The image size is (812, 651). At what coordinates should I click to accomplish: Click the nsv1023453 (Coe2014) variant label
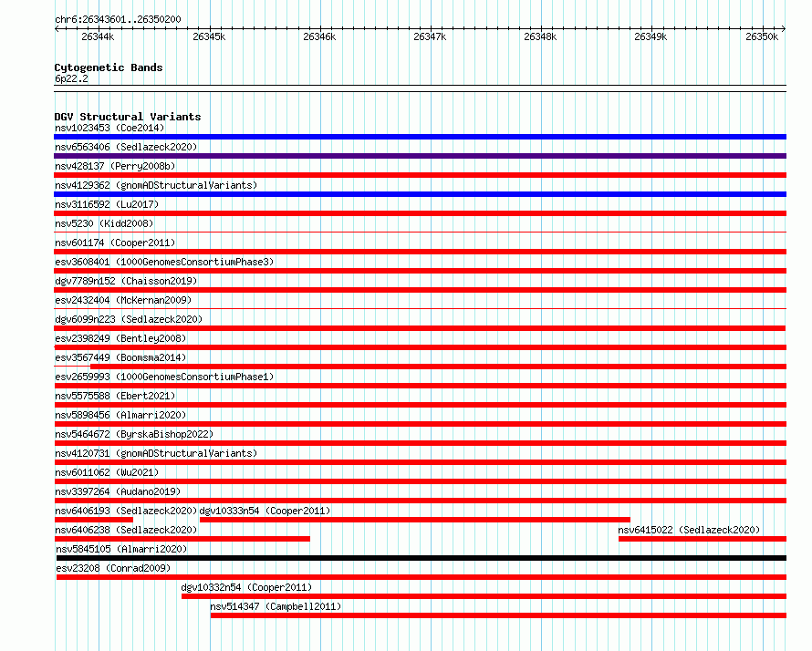109,128
